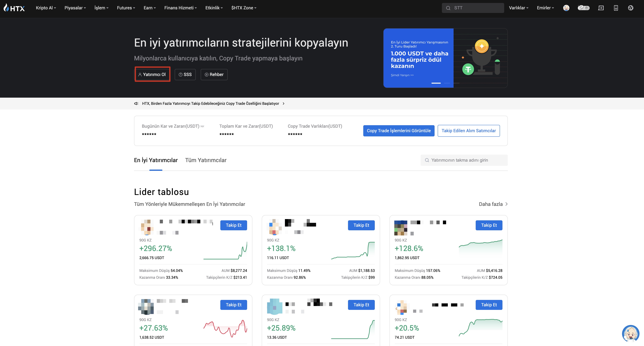Expand the Piyasalar dropdown
644x346 pixels.
pos(75,8)
